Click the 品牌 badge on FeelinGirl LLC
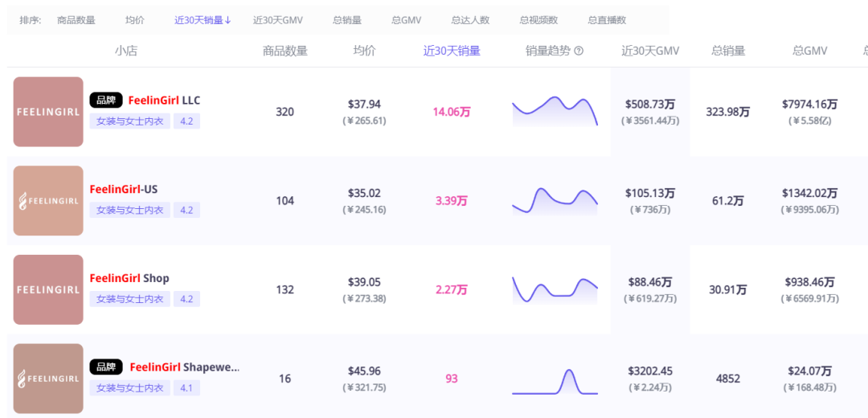The height and width of the screenshot is (418, 868). [106, 100]
